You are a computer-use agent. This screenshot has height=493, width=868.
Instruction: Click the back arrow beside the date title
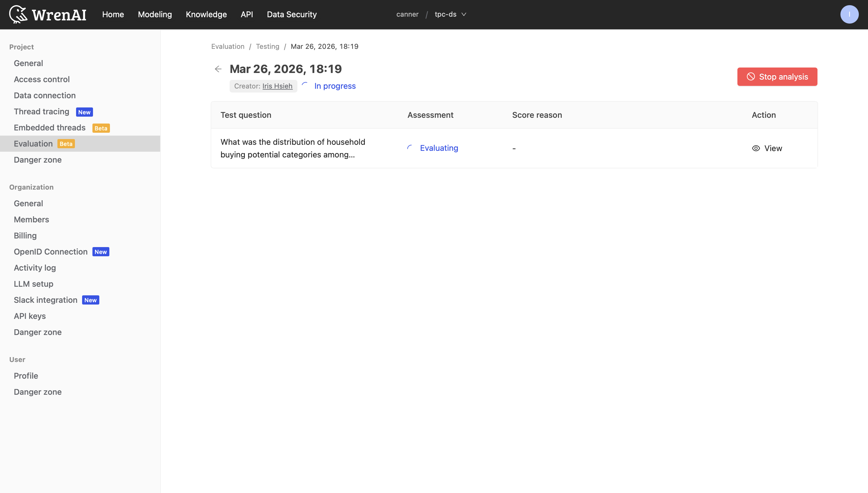pyautogui.click(x=218, y=69)
